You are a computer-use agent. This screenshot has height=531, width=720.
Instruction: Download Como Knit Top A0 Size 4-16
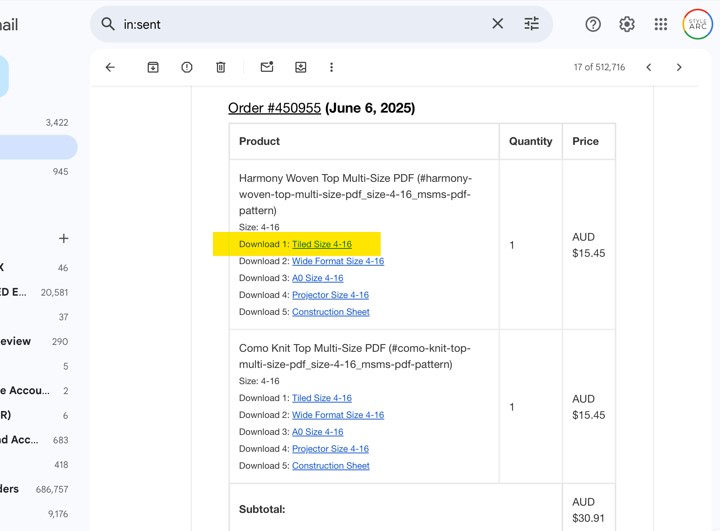318,432
